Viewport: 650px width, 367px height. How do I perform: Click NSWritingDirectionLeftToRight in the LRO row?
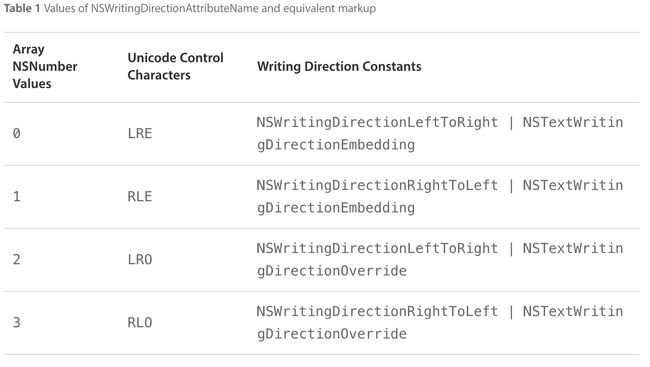(x=377, y=249)
